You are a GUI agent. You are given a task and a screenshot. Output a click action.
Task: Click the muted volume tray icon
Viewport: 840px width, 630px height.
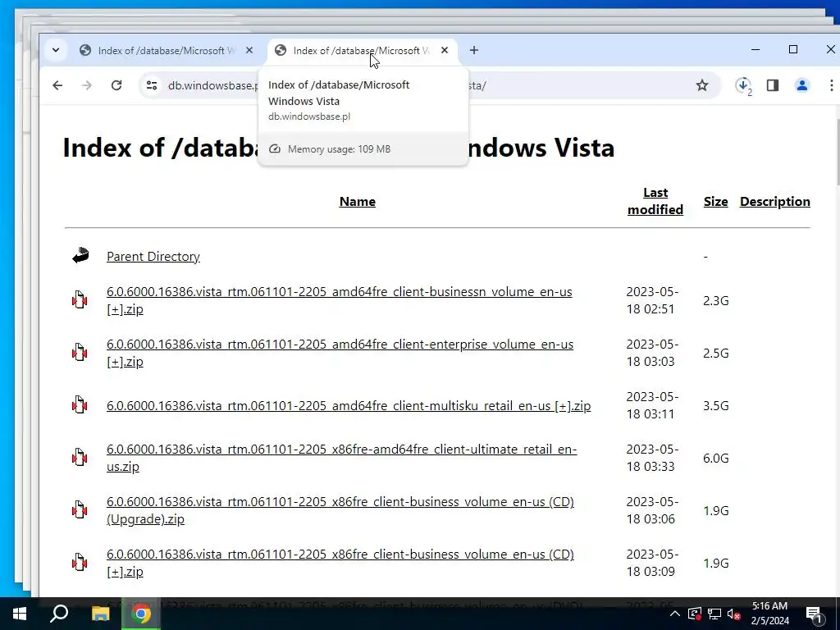734,614
